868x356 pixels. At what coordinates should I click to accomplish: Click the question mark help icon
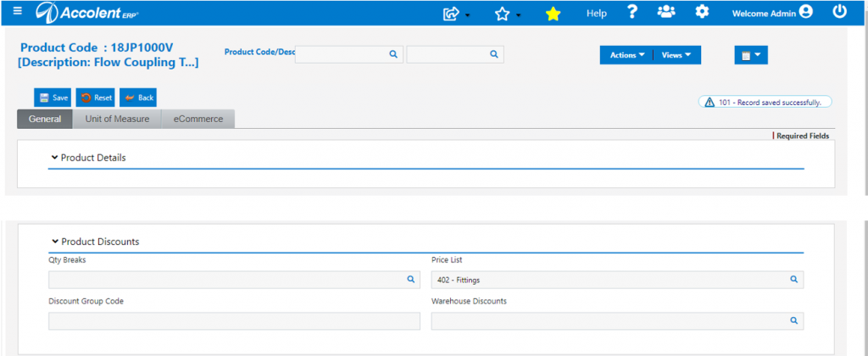(x=632, y=12)
